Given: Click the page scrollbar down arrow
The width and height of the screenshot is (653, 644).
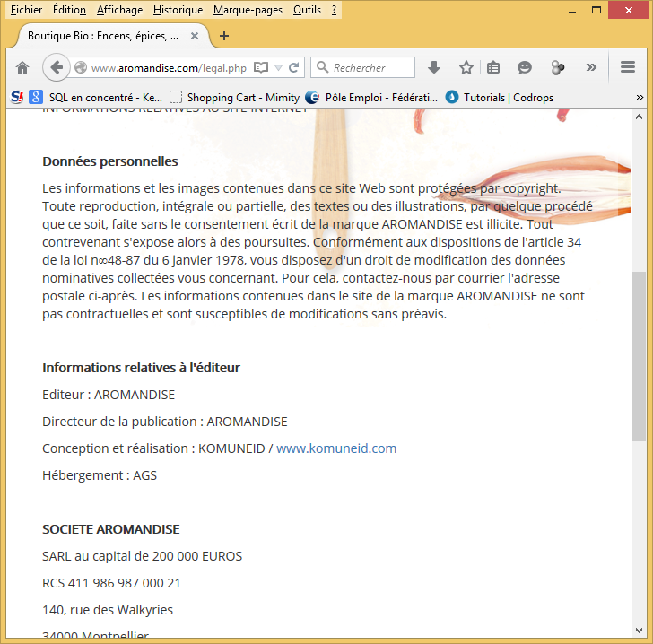Looking at the screenshot, I should (x=639, y=631).
